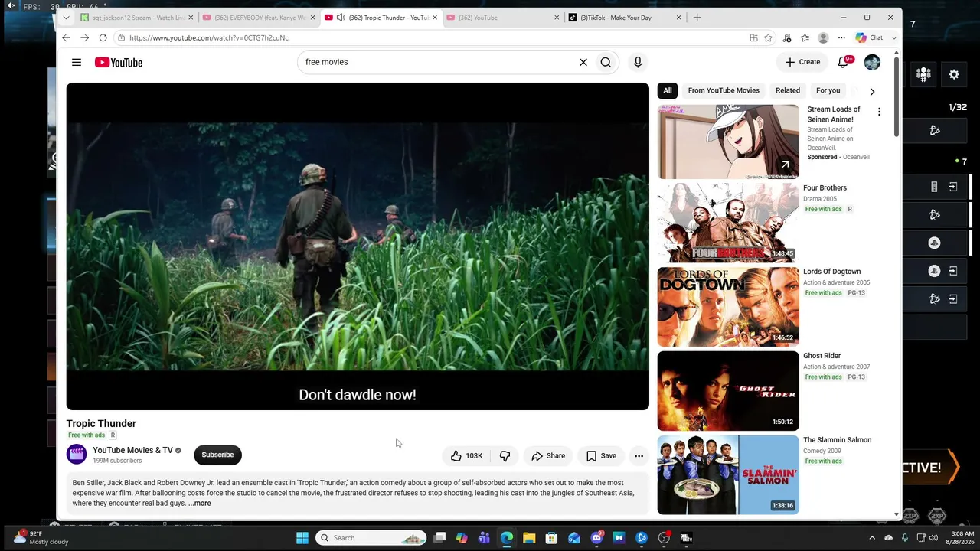Open the Stream Loads of Seinen Anime ad
The height and width of the screenshot is (551, 980).
pyautogui.click(x=728, y=142)
